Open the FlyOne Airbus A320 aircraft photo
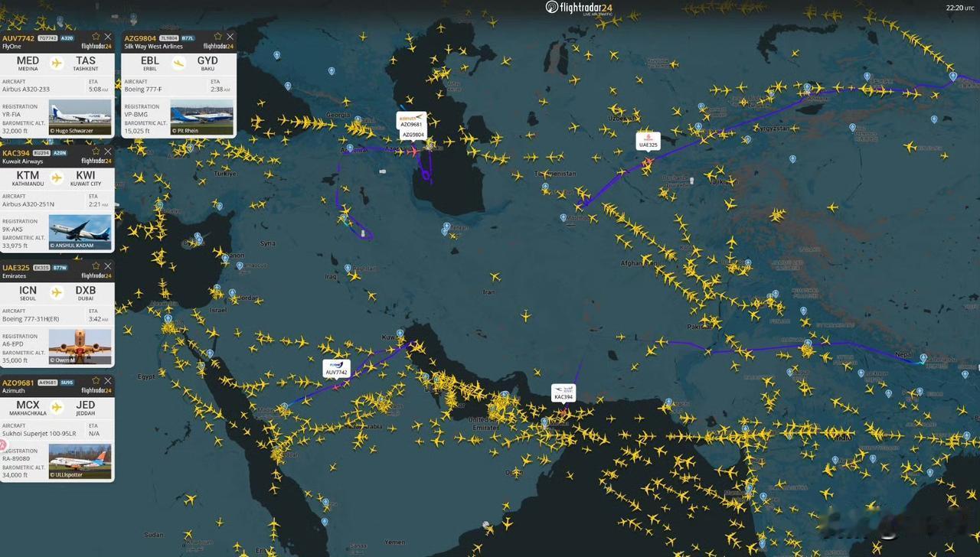Viewport: 980px width, 557px height. tap(80, 117)
